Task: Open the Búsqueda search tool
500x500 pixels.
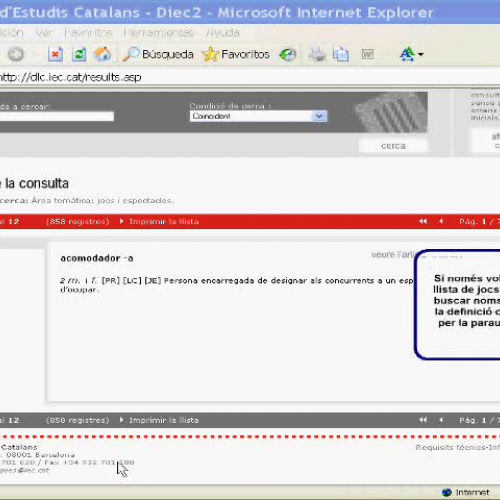Action: [x=158, y=54]
